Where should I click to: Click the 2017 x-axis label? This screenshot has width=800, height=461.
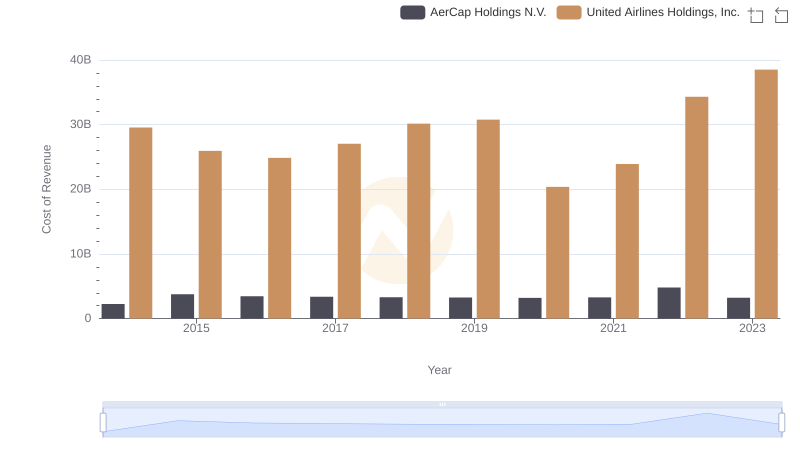pos(335,328)
